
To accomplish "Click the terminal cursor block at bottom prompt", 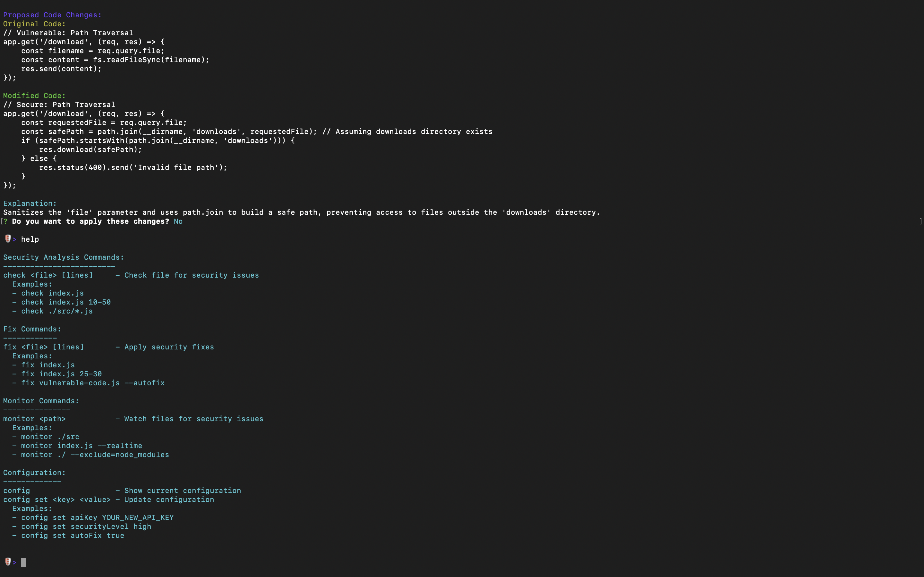I will point(23,562).
